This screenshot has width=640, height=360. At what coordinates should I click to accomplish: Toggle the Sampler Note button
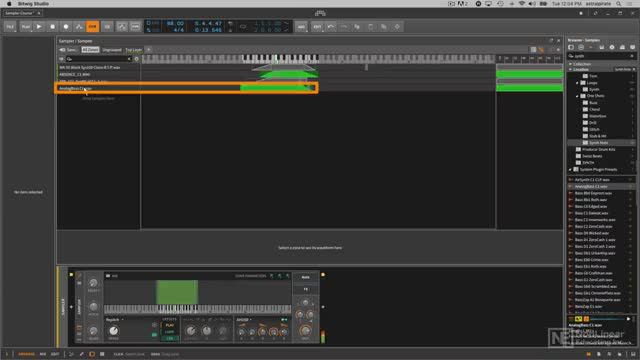(305, 278)
